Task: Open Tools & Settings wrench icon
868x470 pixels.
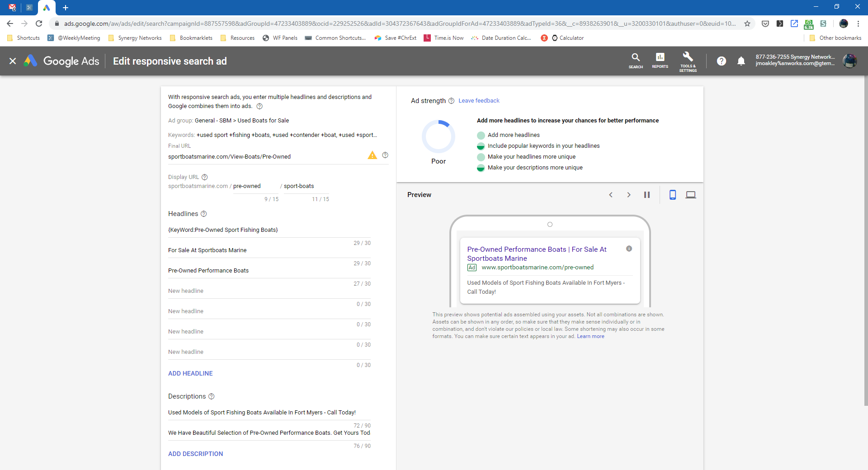Action: coord(688,61)
